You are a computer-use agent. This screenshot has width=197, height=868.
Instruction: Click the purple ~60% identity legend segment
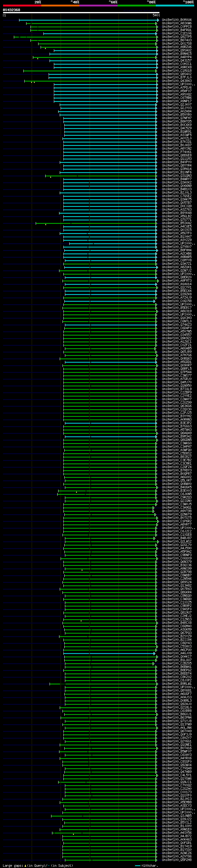click(x=99, y=6)
